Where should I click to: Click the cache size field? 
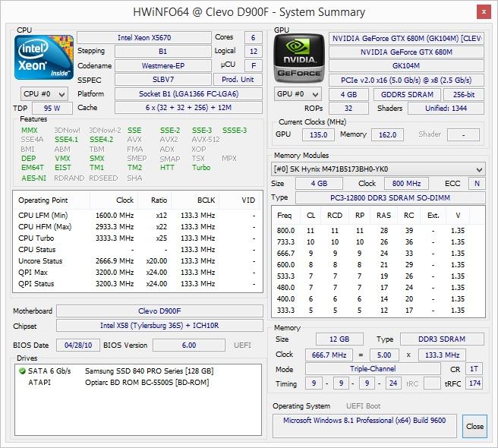(x=189, y=107)
